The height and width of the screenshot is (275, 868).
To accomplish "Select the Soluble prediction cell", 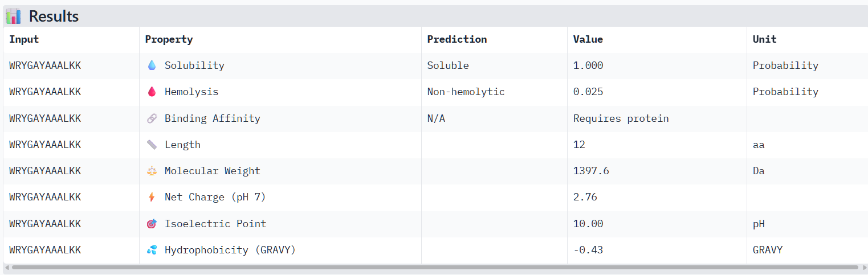I will click(x=448, y=65).
